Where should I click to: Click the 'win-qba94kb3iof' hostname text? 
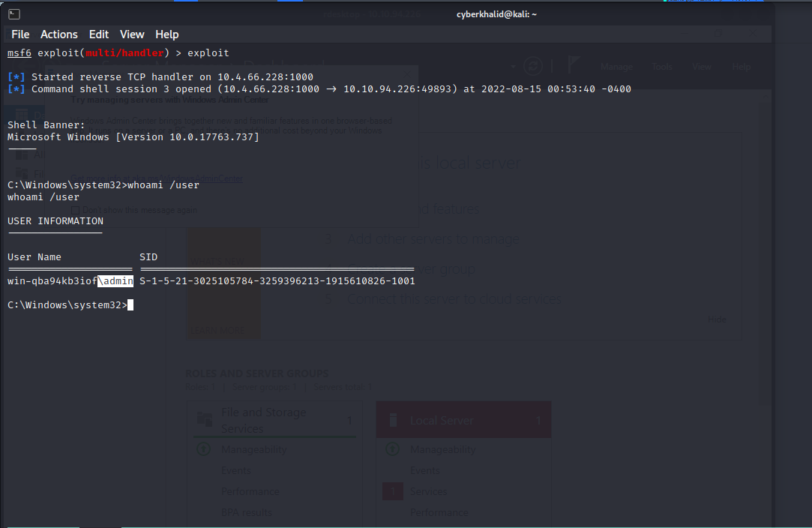(x=52, y=280)
